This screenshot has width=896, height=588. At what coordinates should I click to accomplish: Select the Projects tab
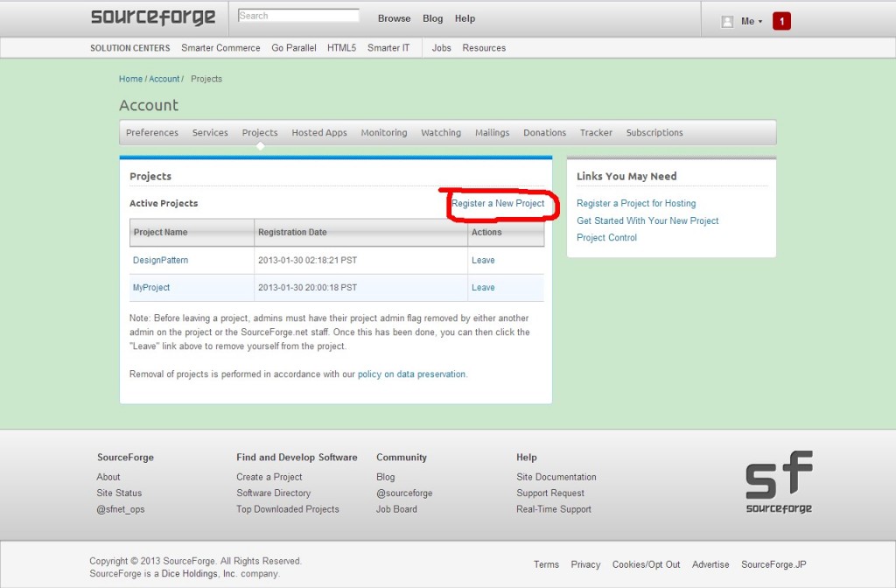point(259,133)
